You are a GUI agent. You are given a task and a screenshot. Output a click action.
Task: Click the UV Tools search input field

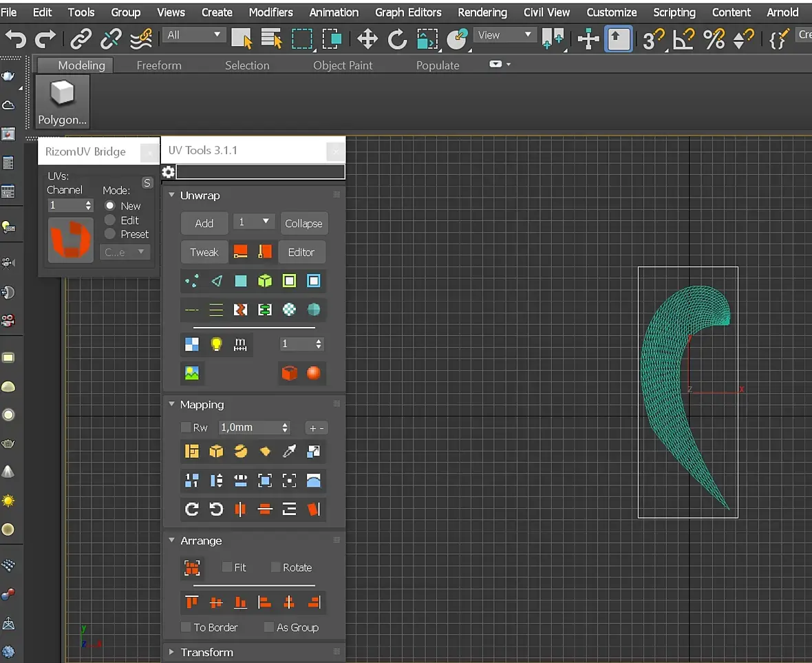click(260, 172)
